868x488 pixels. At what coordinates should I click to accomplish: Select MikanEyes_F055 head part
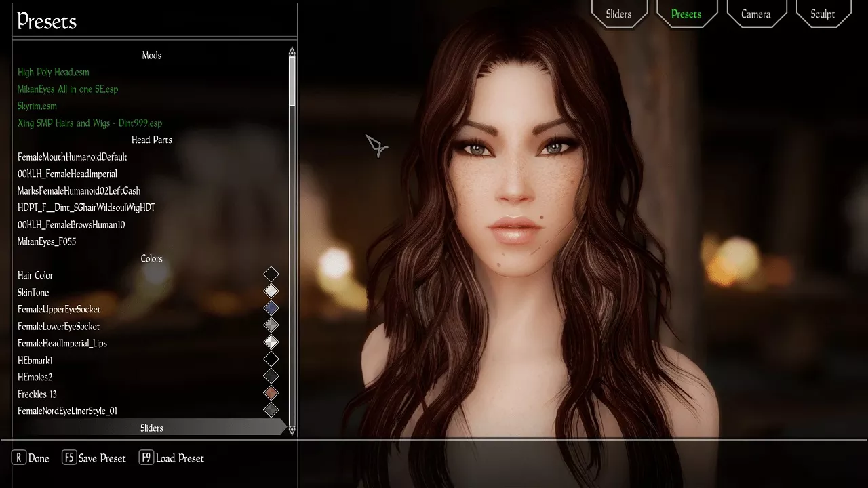tap(47, 241)
